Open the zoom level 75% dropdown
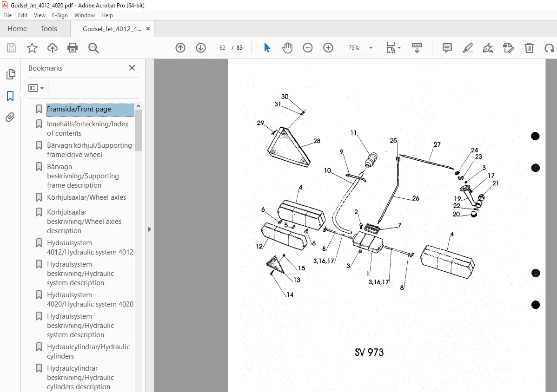Image resolution: width=557 pixels, height=392 pixels. 371,47
